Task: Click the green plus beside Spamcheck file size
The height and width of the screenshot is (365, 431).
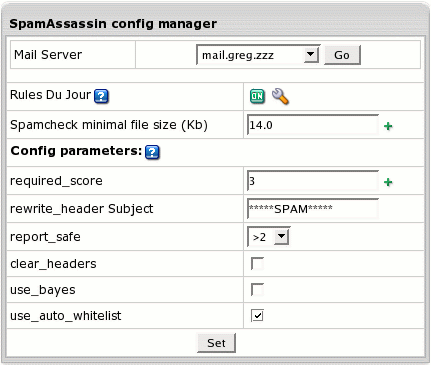Action: coord(388,126)
